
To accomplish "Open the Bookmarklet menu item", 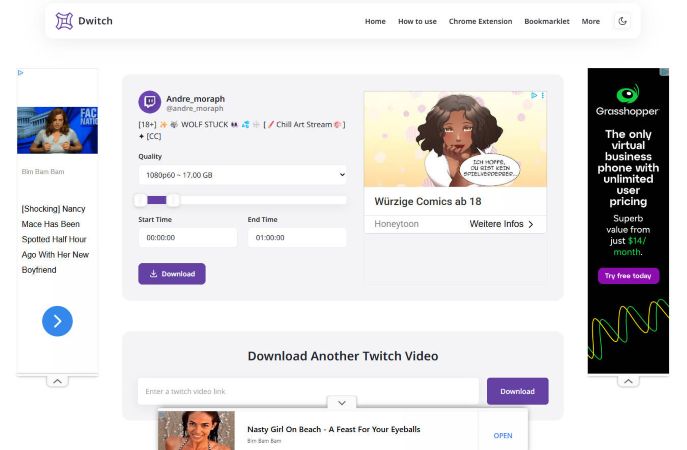I will 547,21.
